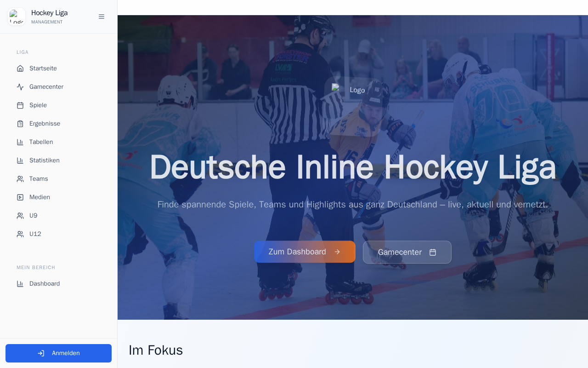Collapse sidebar with the hamburger menu toggle
588x368 pixels.
click(x=102, y=17)
